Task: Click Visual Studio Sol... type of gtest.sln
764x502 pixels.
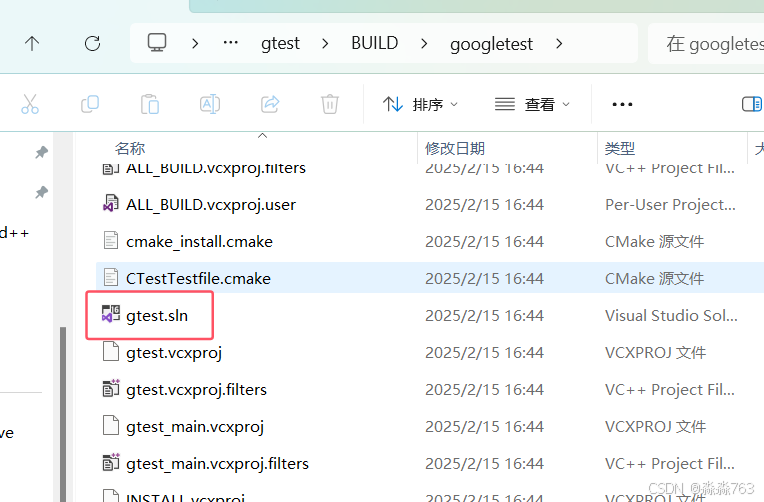Action: 671,315
